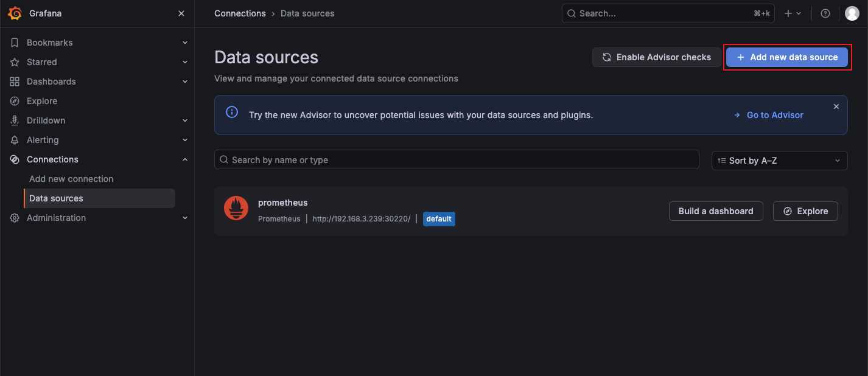Screen dimensions: 868x376
Task: Open Alerting menu item
Action: (43, 140)
